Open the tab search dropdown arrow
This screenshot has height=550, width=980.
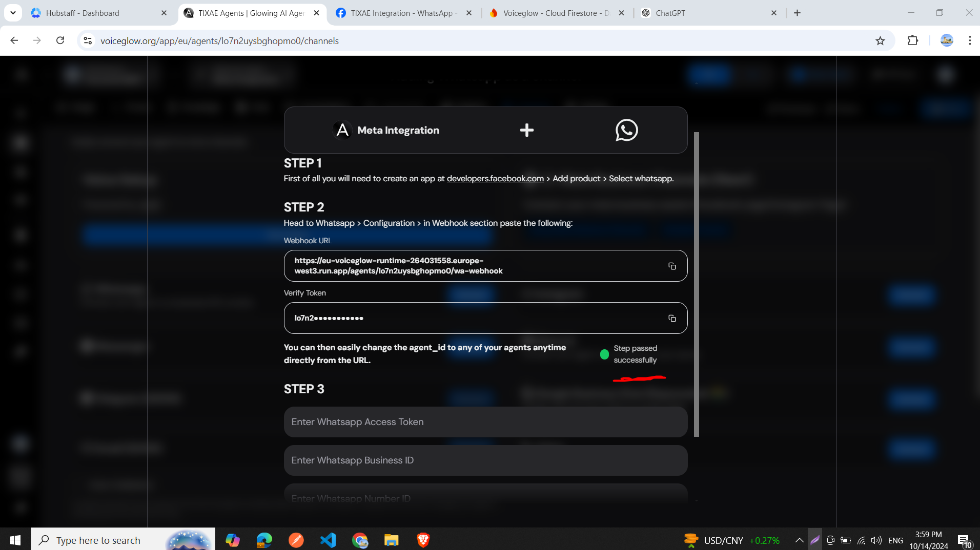coord(13,13)
